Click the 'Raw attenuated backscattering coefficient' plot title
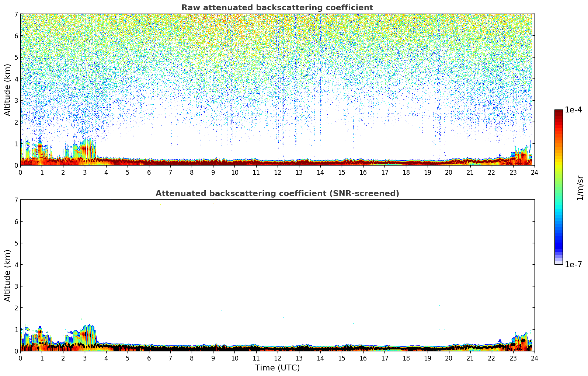The width and height of the screenshot is (588, 376). [277, 8]
